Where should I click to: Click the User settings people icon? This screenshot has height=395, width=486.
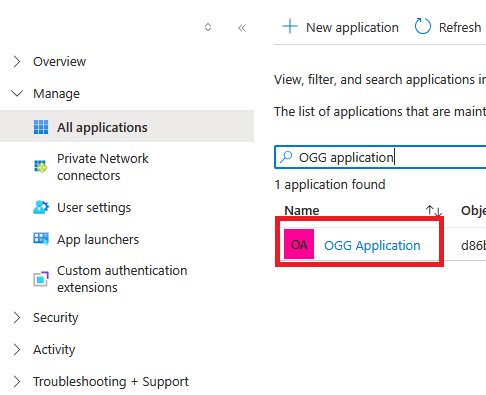41,207
